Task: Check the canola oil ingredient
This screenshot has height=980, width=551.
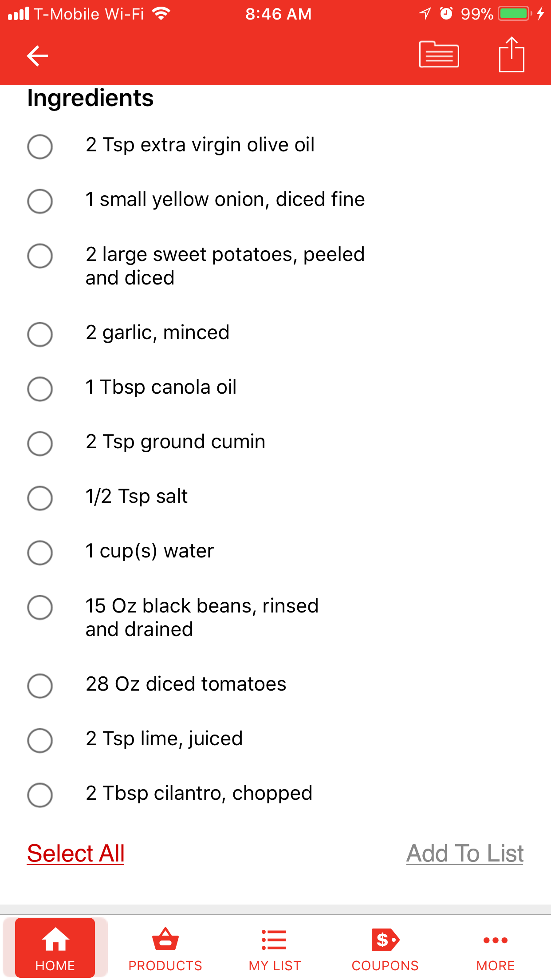Action: point(40,389)
